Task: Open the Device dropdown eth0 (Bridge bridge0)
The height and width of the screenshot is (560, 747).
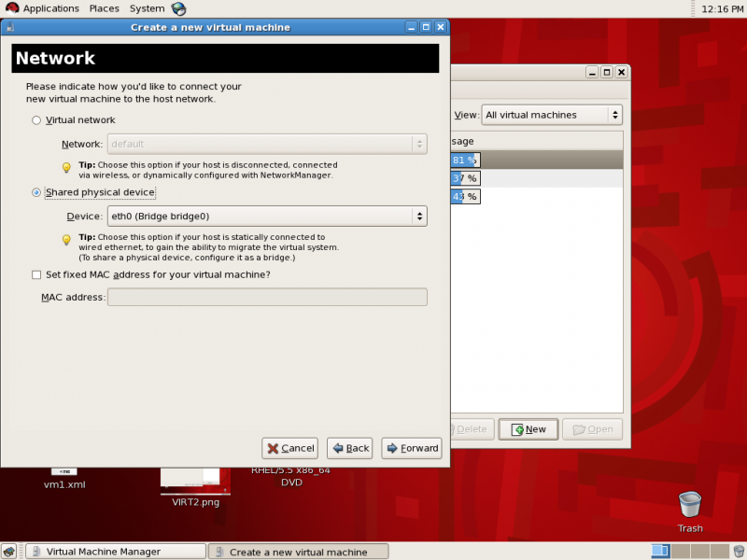Action: 267,217
